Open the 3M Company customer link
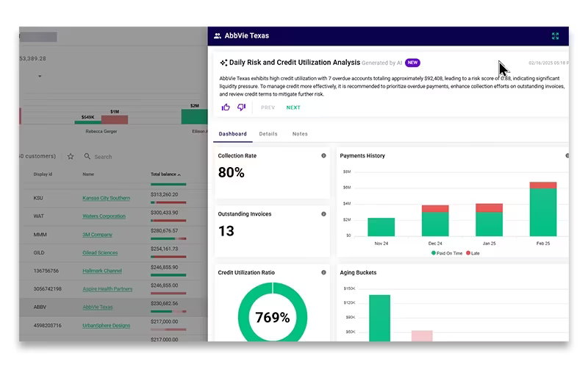588x368 pixels. pos(97,235)
